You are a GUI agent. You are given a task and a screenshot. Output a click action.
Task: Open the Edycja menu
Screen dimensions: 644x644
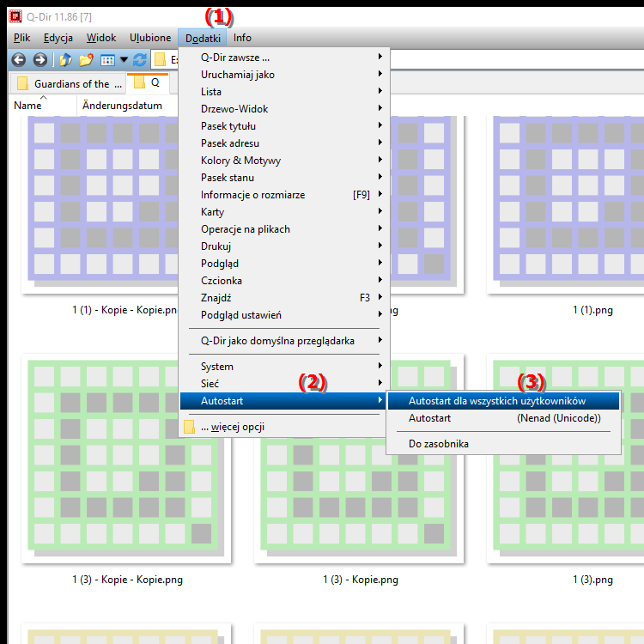pos(58,38)
